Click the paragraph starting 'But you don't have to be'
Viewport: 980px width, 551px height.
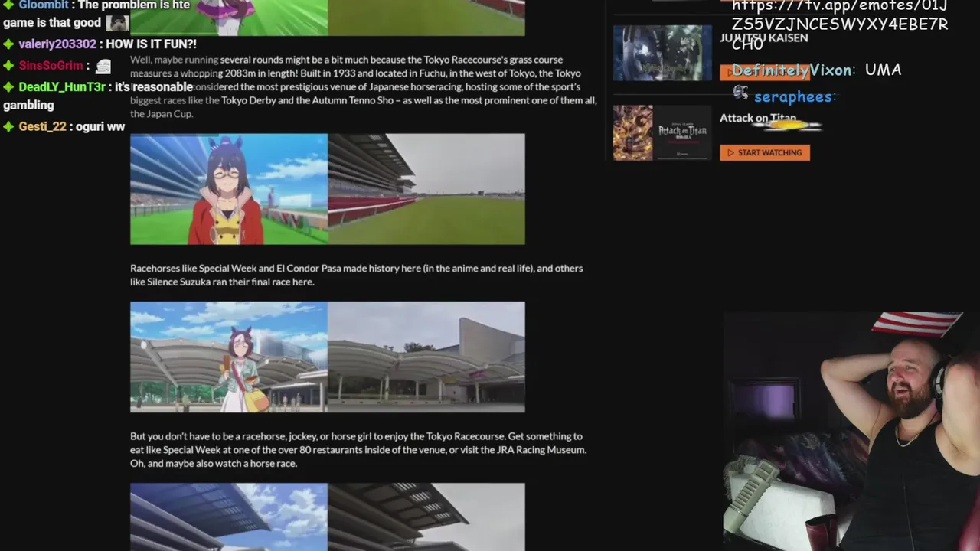coord(358,450)
